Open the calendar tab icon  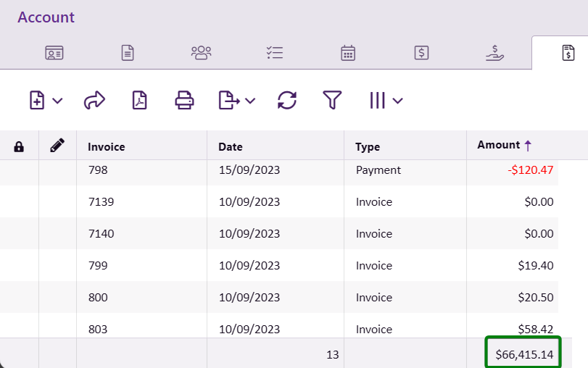point(348,52)
